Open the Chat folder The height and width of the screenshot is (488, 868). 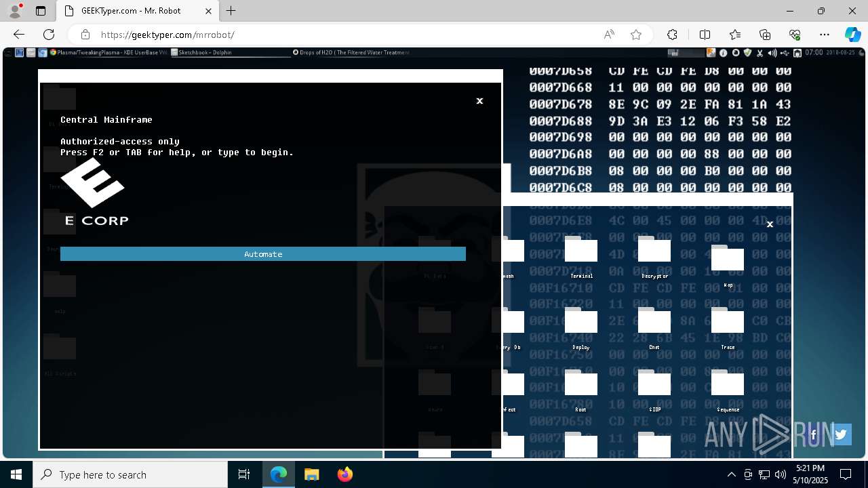(x=654, y=328)
